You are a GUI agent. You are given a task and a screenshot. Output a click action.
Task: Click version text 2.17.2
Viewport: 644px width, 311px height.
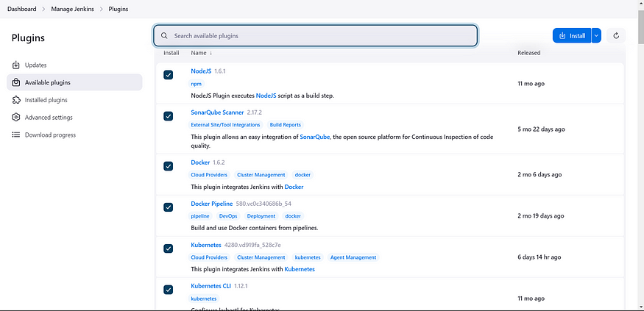255,112
